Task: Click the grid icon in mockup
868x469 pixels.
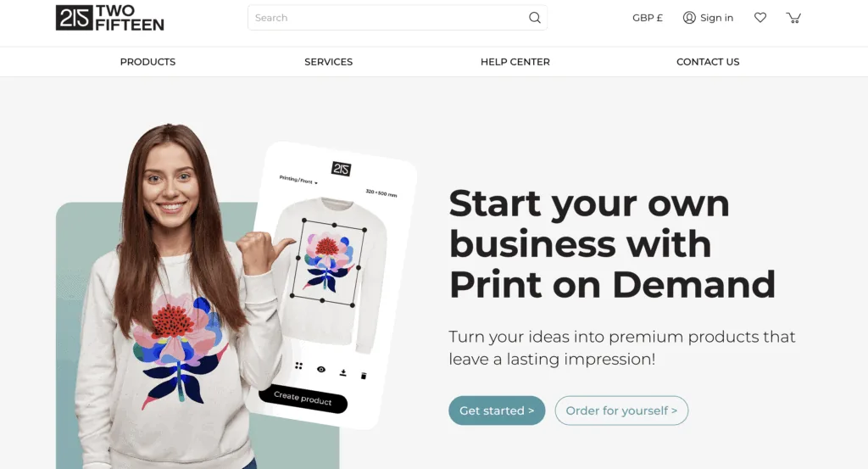Action: coord(299,366)
